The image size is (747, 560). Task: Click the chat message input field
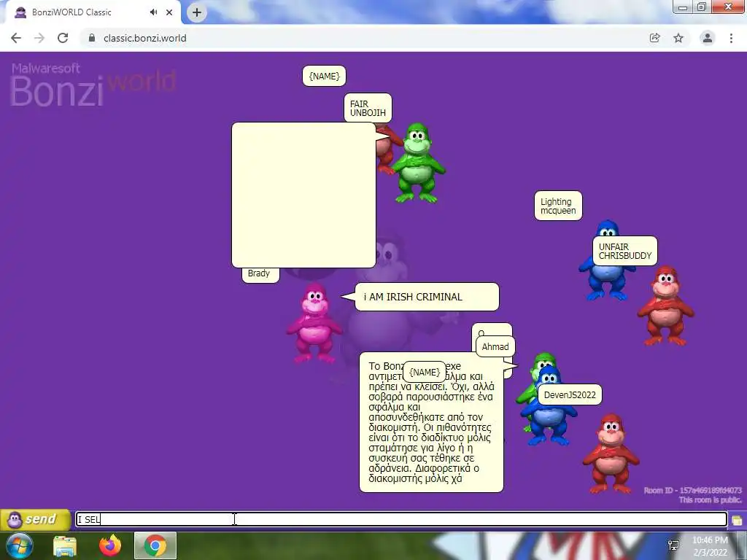pyautogui.click(x=401, y=519)
